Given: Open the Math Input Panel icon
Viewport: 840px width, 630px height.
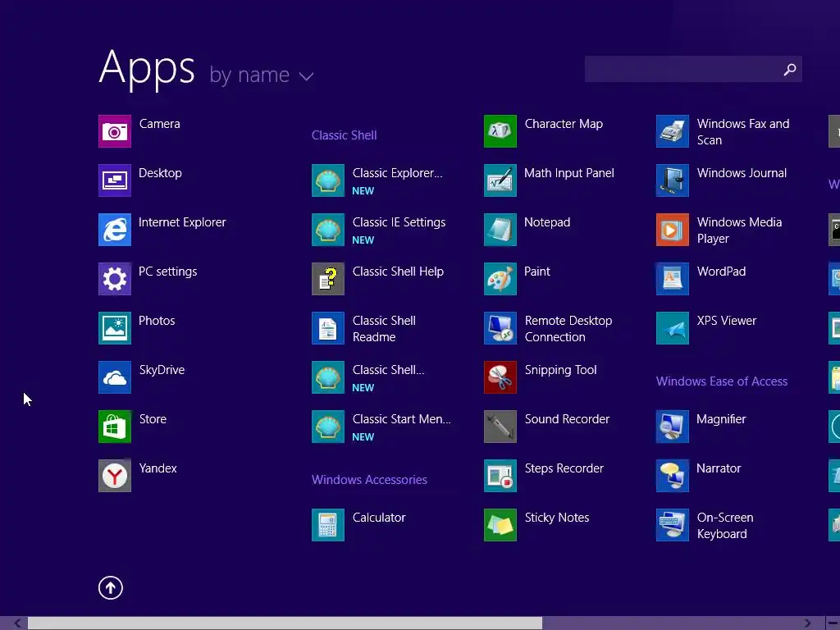Looking at the screenshot, I should click(500, 180).
